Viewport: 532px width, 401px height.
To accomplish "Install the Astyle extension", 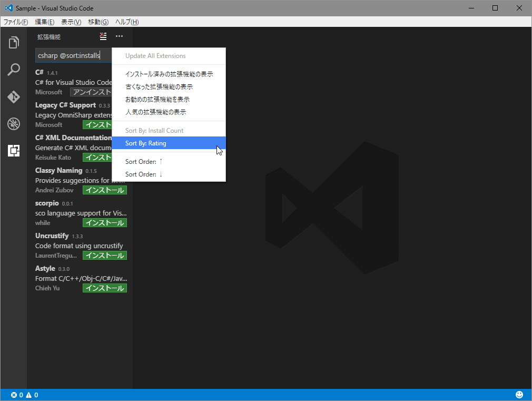I will 104,288.
